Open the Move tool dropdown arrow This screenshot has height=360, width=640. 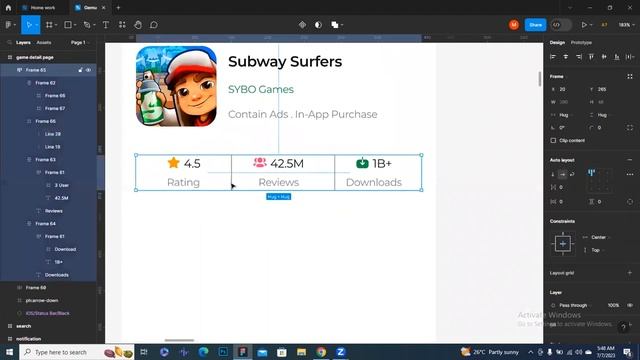(x=36, y=25)
